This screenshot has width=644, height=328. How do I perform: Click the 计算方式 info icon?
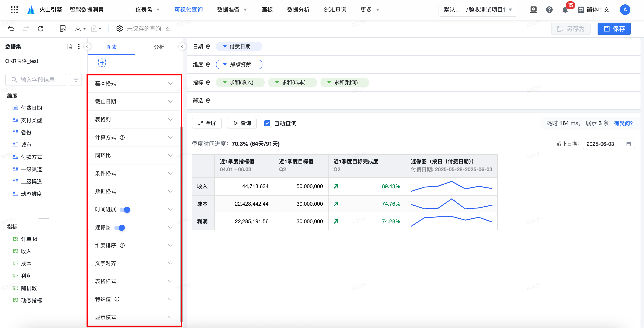point(122,137)
